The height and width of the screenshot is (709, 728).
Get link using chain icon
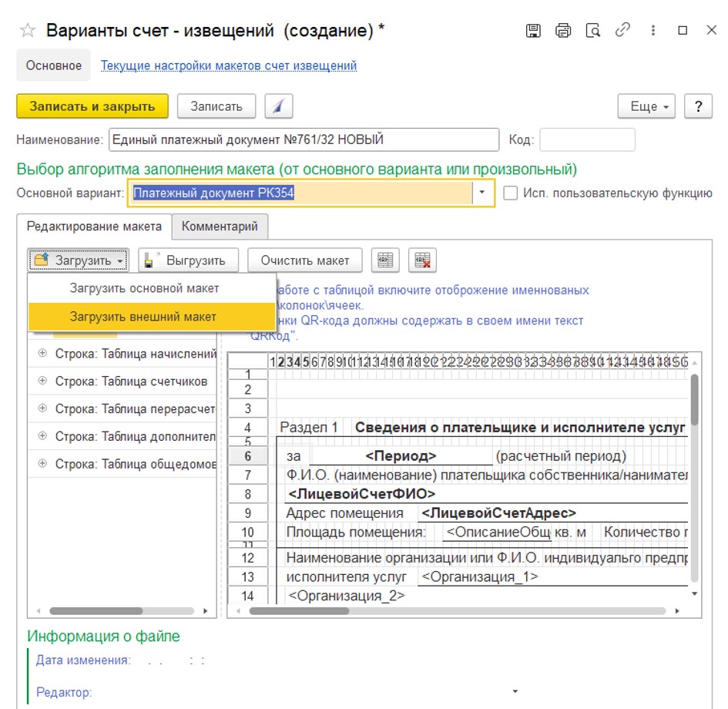point(622,30)
